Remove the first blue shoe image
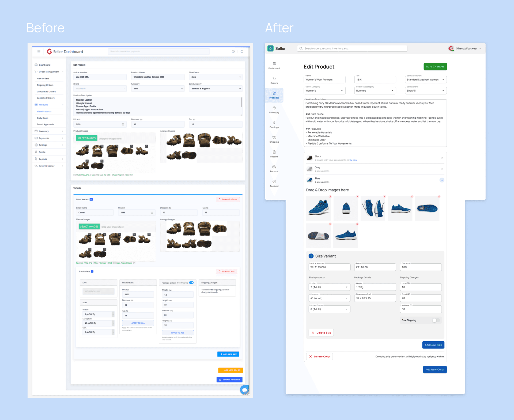The width and height of the screenshot is (514, 420). [x=330, y=197]
